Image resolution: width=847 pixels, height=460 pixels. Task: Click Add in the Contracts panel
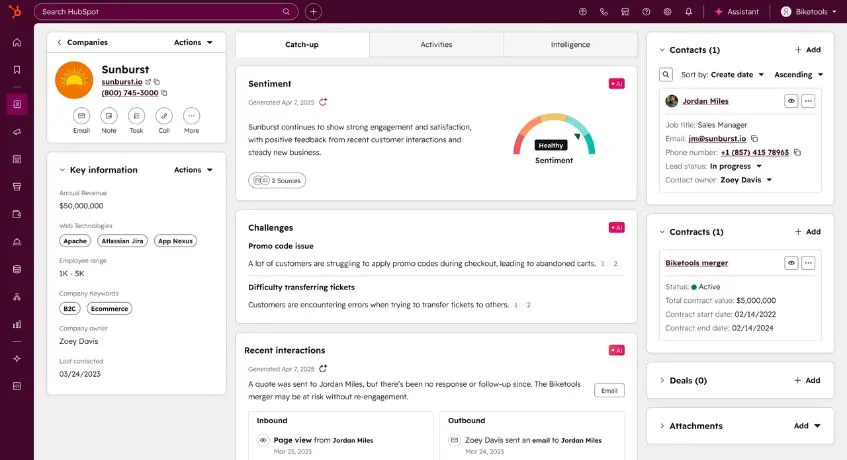[x=808, y=232]
